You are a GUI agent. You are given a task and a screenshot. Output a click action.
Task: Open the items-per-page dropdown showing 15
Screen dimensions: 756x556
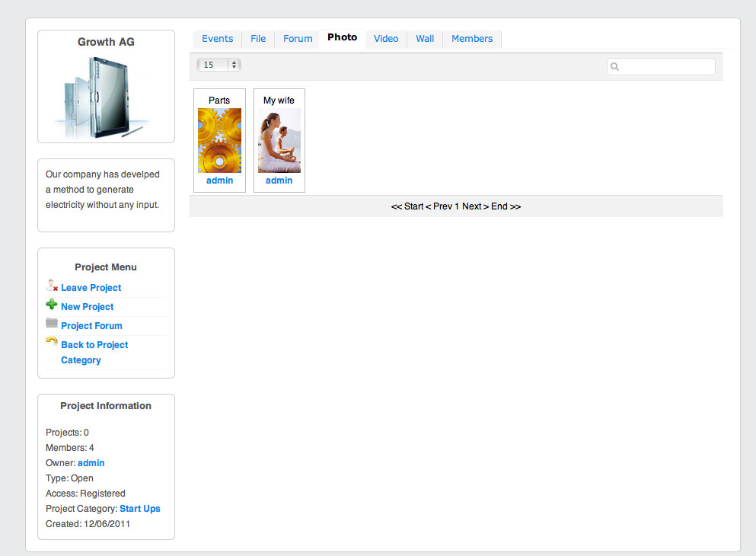click(219, 65)
